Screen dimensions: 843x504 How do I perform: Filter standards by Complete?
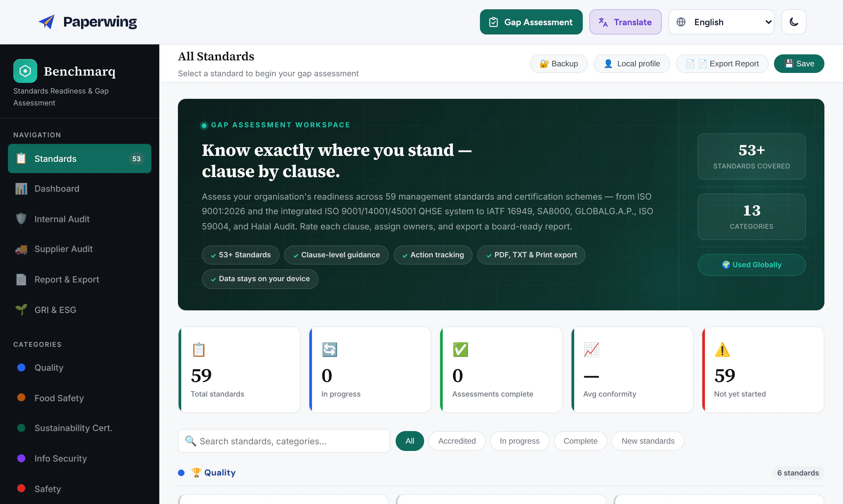click(580, 441)
